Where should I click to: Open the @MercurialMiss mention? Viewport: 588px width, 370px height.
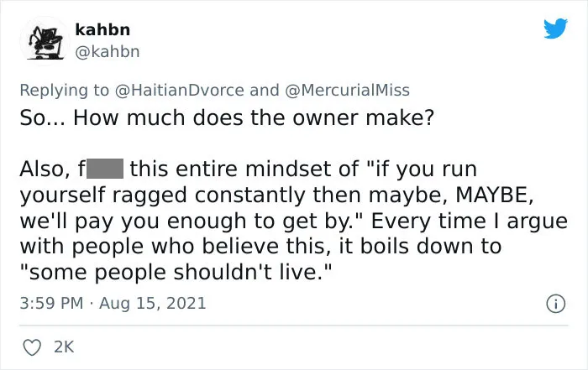tap(347, 91)
